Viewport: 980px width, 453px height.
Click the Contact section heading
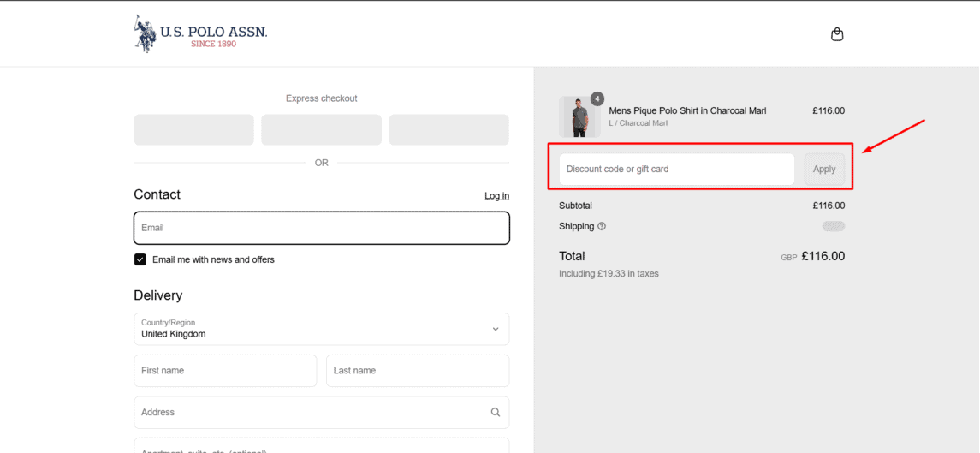157,194
